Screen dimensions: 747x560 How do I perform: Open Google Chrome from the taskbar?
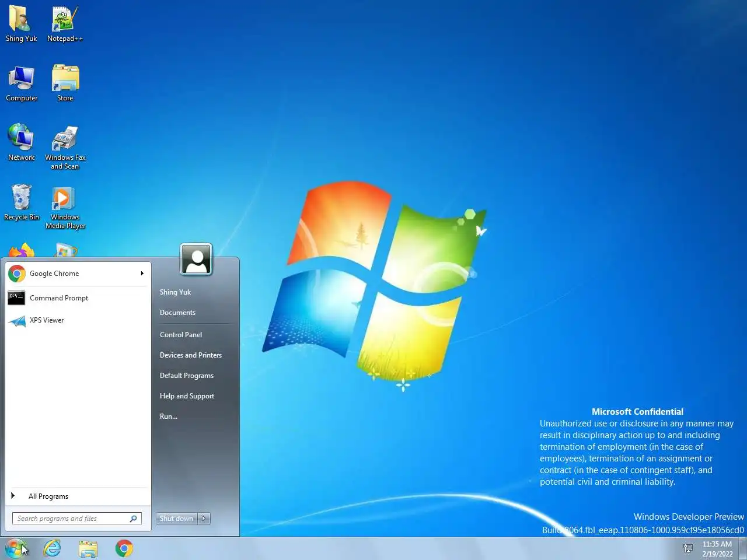[124, 548]
